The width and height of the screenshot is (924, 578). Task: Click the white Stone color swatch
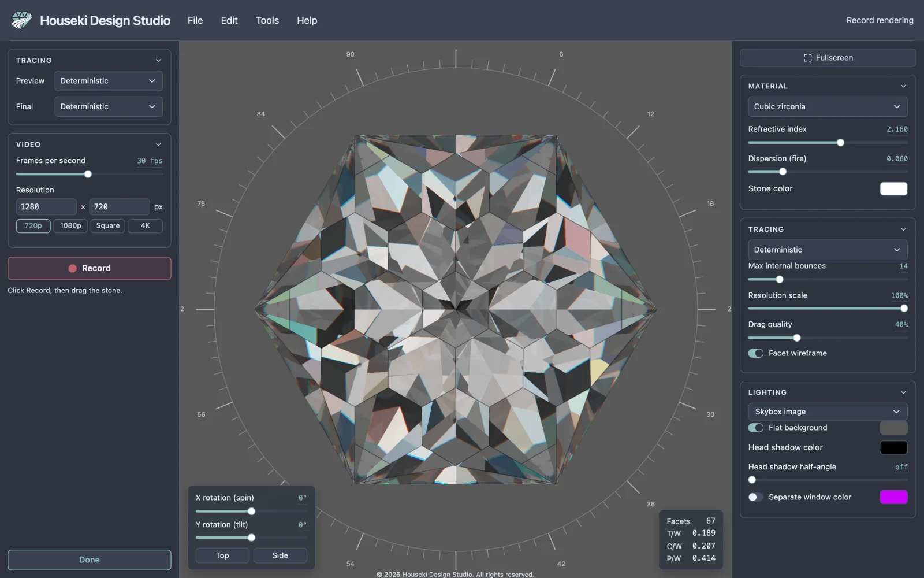click(893, 188)
